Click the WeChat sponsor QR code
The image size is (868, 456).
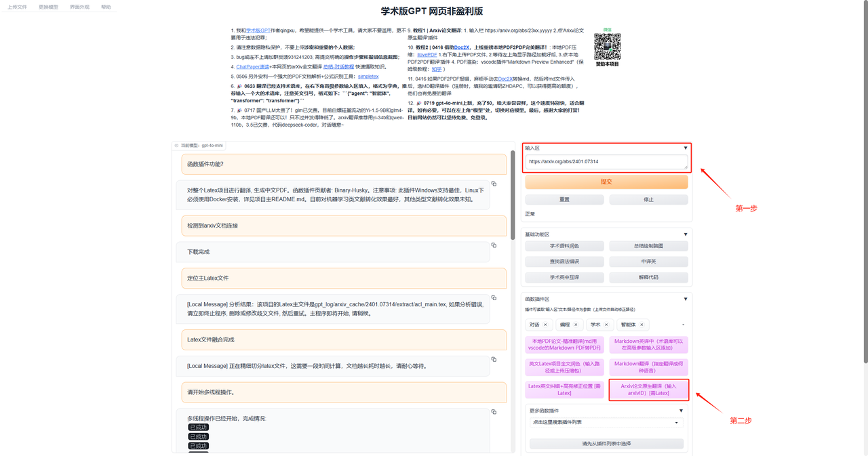coord(607,46)
